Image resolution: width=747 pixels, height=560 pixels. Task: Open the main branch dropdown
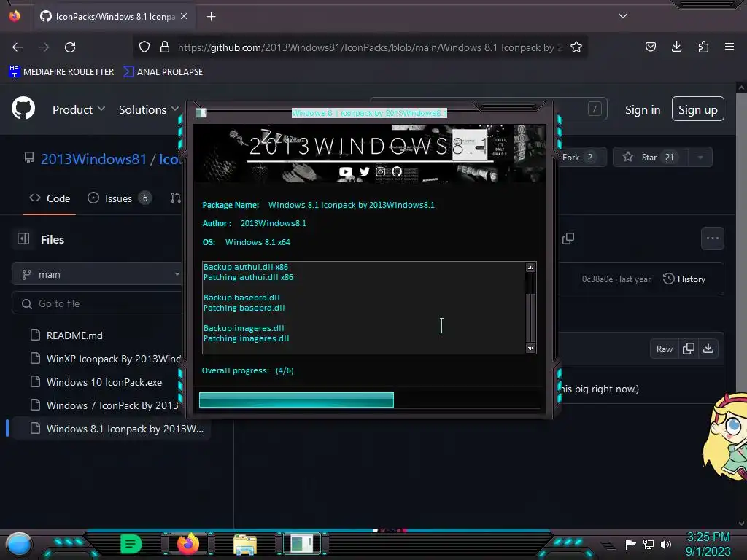pyautogui.click(x=98, y=274)
